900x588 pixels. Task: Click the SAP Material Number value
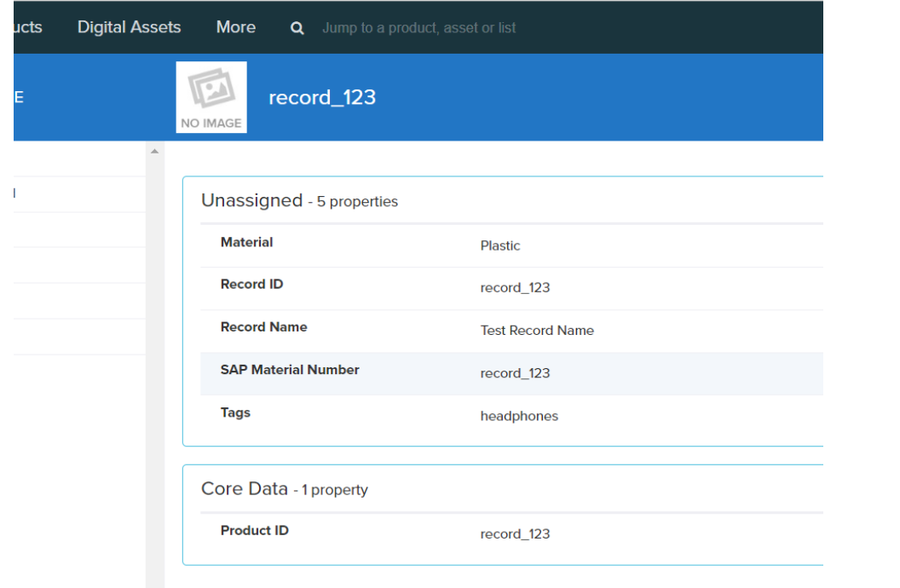click(515, 373)
